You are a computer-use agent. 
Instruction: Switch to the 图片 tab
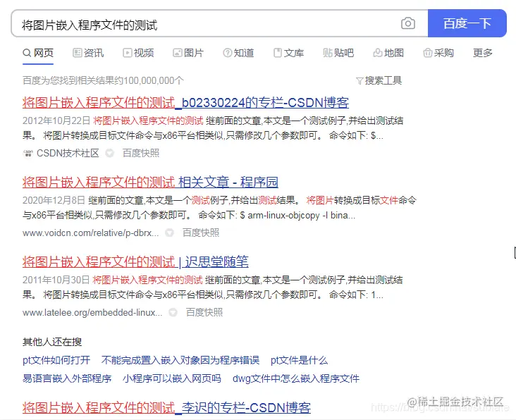188,53
